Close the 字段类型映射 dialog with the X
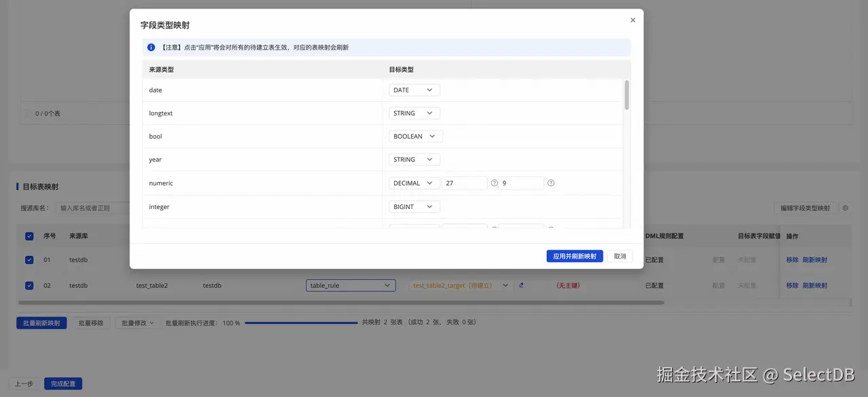Image resolution: width=868 pixels, height=397 pixels. point(633,20)
